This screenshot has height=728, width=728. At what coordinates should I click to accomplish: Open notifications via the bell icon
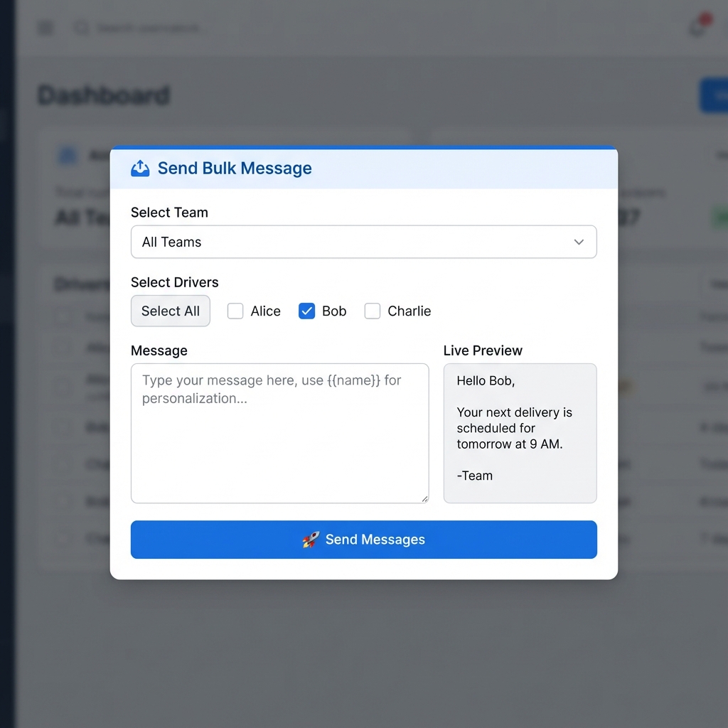click(696, 28)
